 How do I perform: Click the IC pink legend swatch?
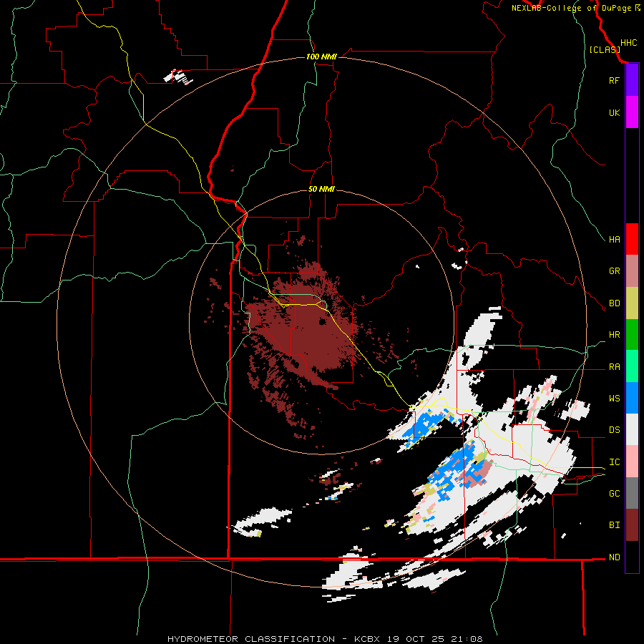click(632, 462)
